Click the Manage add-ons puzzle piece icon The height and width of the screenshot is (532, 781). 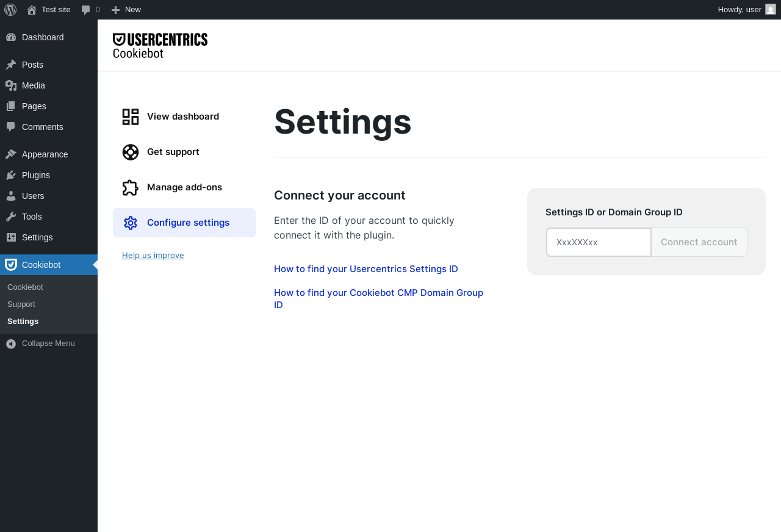pyautogui.click(x=131, y=187)
